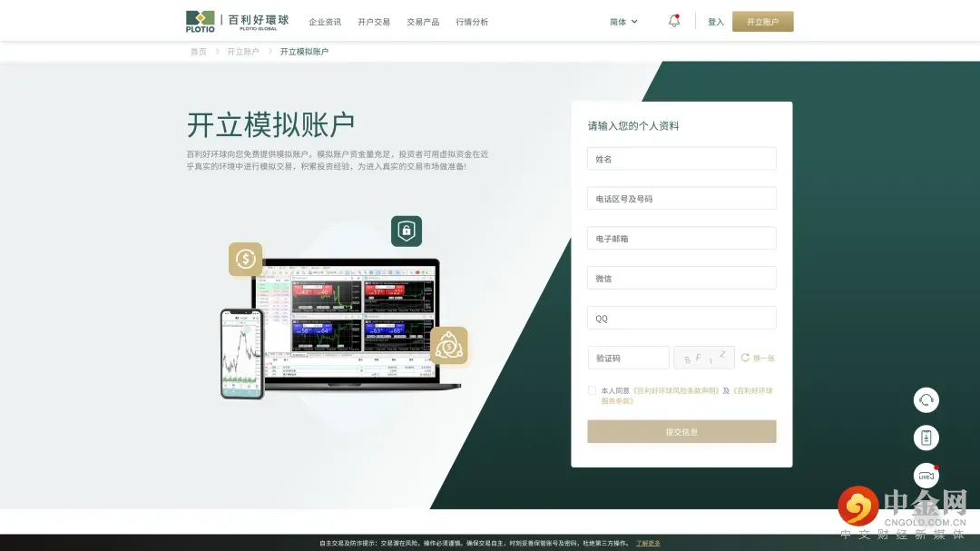Focus the 电子邮箱 field
Viewport: 980px width, 551px height.
681,238
